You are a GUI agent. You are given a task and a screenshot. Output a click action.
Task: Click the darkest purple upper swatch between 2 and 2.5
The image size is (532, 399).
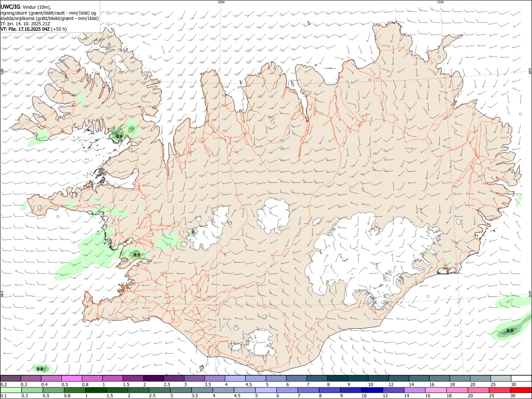click(x=153, y=378)
